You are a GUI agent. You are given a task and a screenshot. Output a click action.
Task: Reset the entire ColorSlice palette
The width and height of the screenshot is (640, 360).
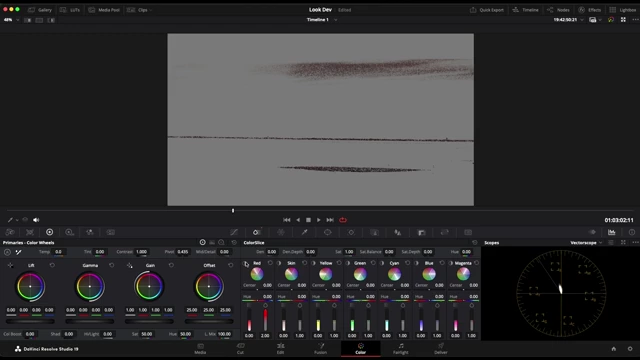click(x=474, y=242)
